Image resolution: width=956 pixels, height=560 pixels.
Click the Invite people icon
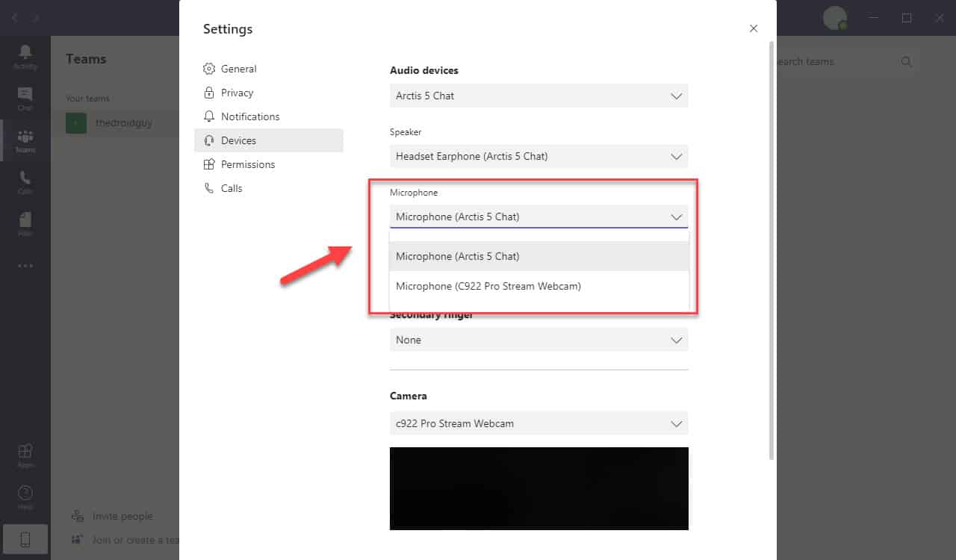77,516
